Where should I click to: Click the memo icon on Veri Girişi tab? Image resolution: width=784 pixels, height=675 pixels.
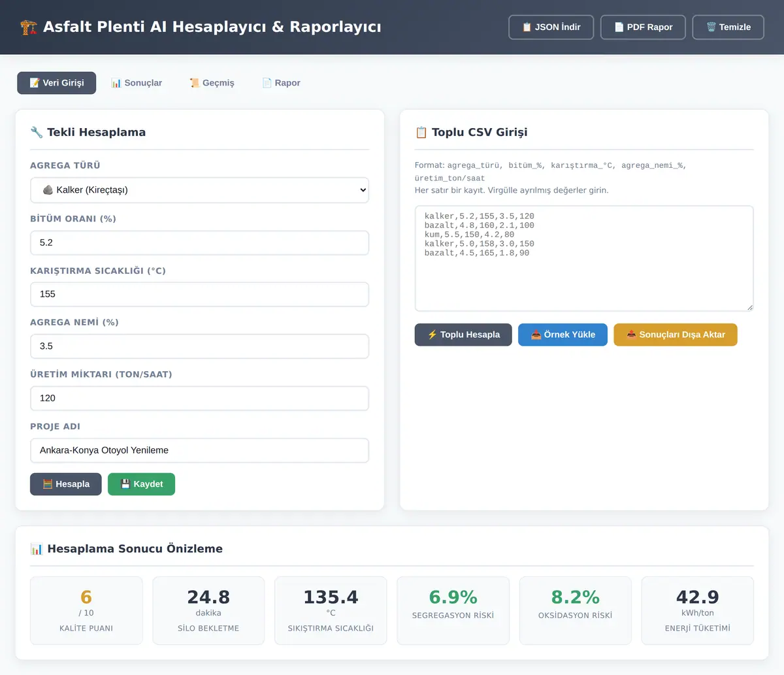coord(35,83)
